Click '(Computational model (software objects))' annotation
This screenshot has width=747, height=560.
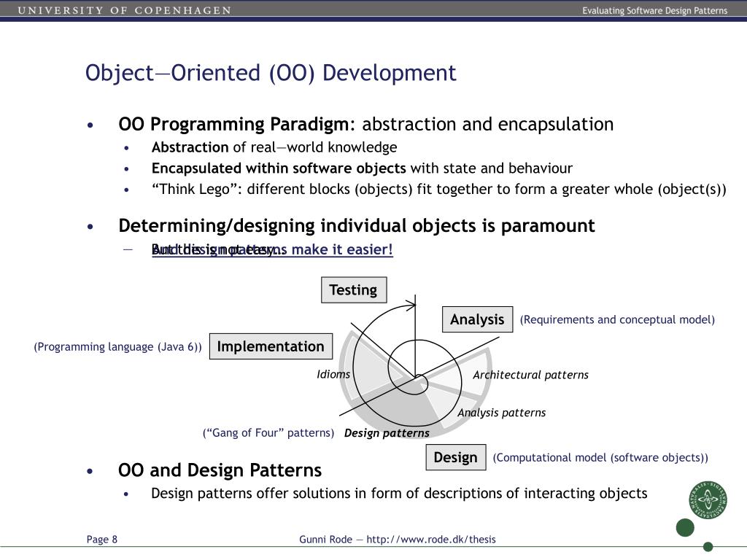tap(600, 458)
